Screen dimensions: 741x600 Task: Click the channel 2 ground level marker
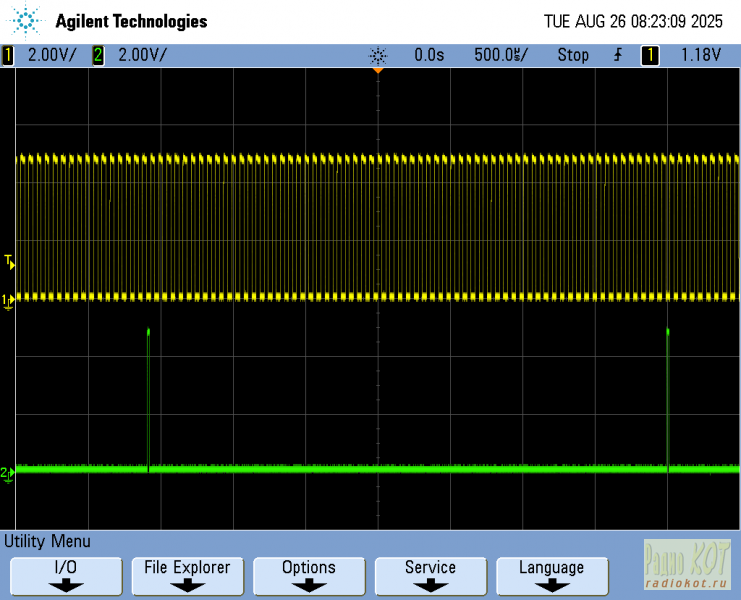[8, 472]
